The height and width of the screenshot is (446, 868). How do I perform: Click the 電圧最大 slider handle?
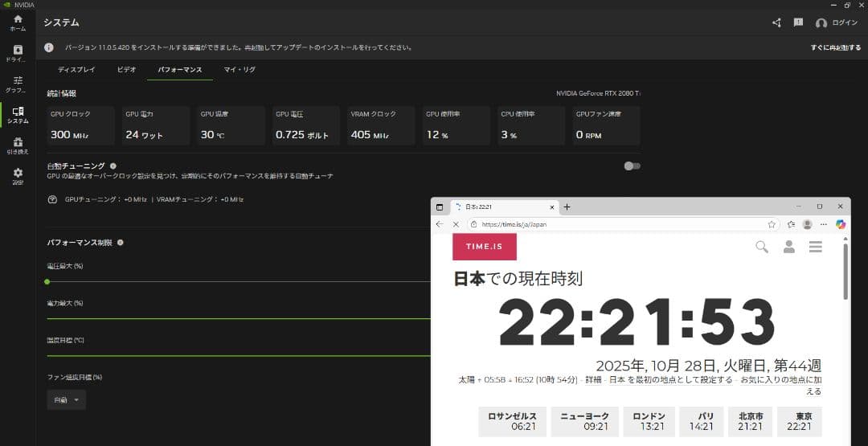coord(47,281)
